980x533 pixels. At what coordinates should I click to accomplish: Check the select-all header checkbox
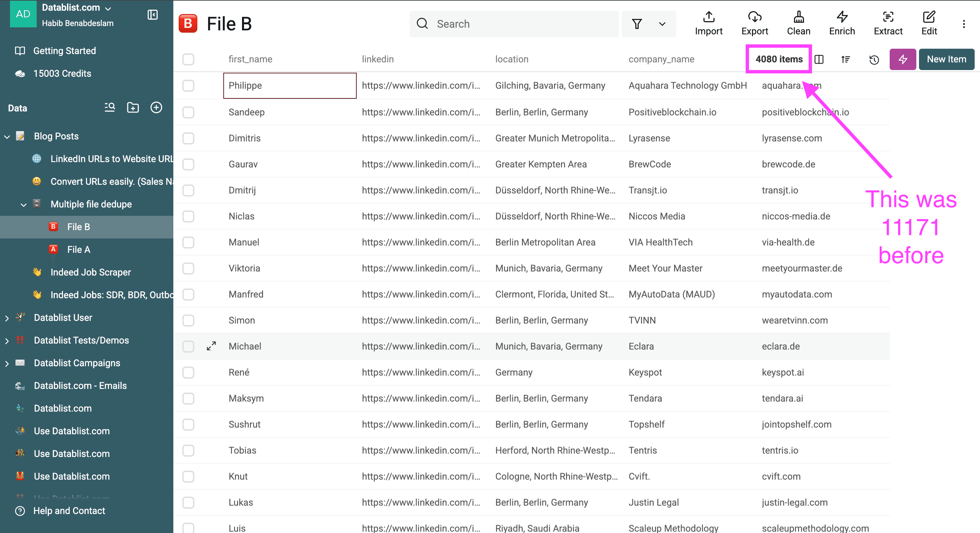point(188,59)
